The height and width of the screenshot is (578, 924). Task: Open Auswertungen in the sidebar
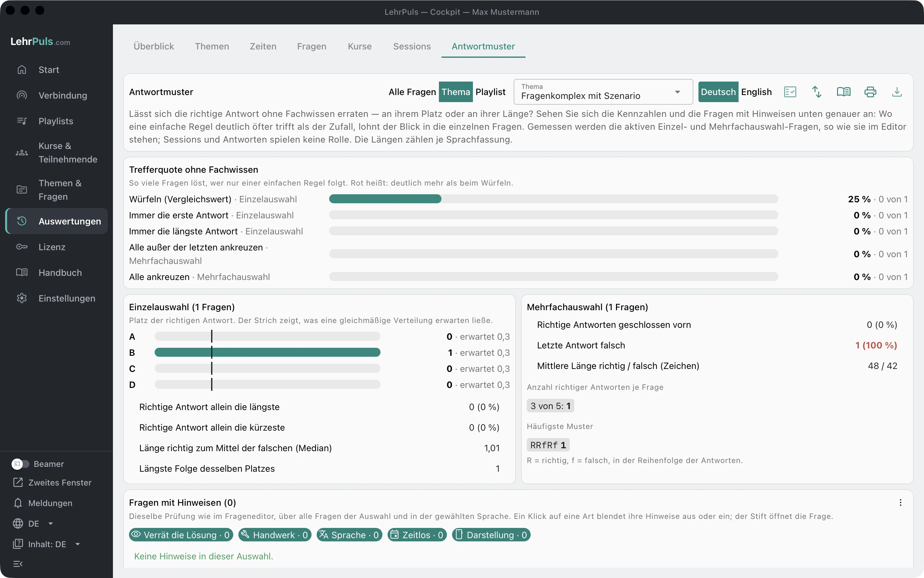tap(56, 221)
